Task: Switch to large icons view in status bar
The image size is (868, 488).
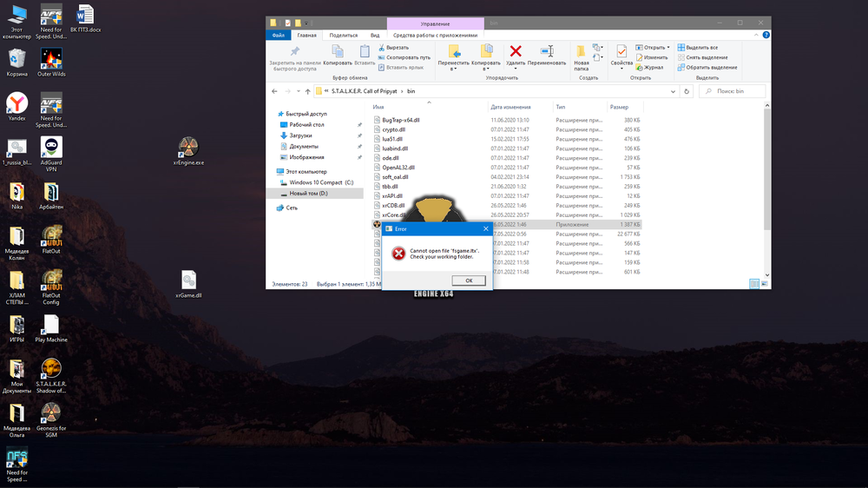Action: pyautogui.click(x=765, y=284)
